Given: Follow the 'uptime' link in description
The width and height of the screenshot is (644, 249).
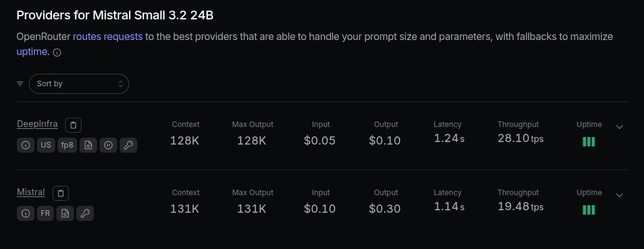Looking at the screenshot, I should [x=31, y=52].
